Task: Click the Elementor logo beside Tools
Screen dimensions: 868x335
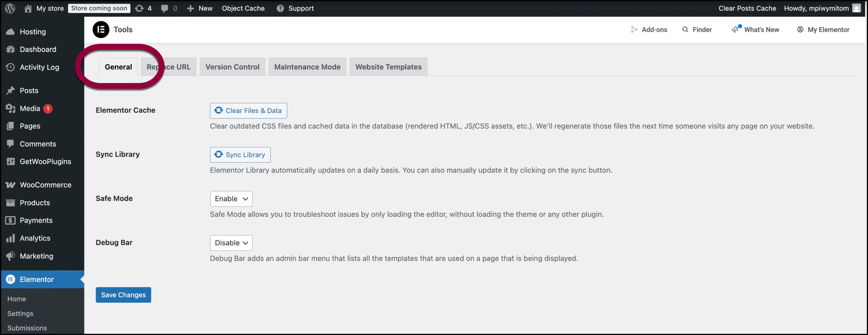Action: tap(101, 29)
